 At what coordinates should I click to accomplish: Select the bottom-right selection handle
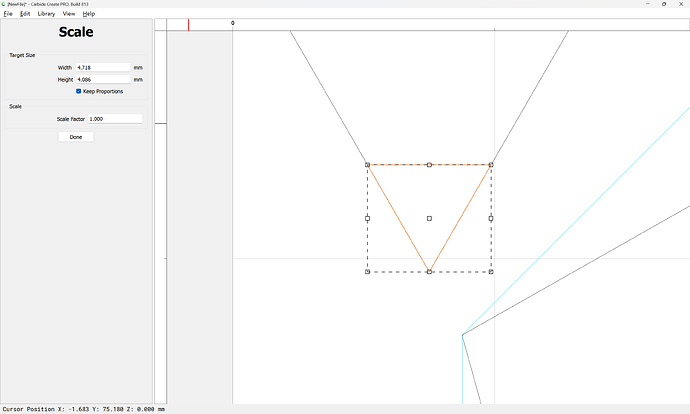point(491,272)
